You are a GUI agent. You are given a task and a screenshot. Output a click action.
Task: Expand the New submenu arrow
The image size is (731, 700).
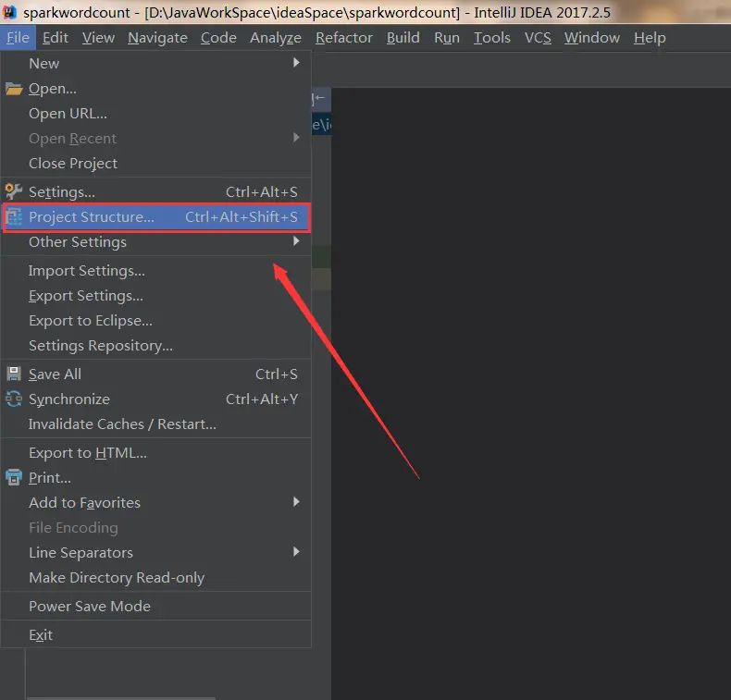[296, 62]
